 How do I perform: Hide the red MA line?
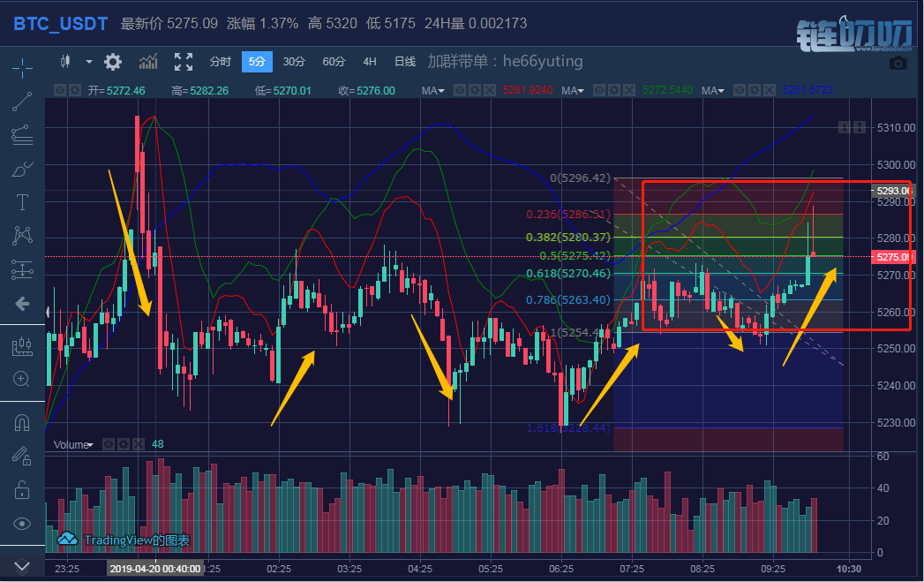459,90
